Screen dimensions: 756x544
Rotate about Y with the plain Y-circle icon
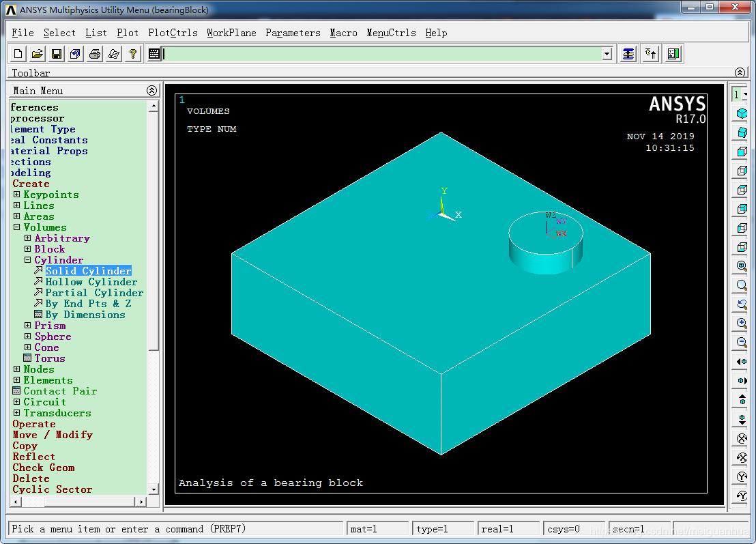(x=742, y=476)
